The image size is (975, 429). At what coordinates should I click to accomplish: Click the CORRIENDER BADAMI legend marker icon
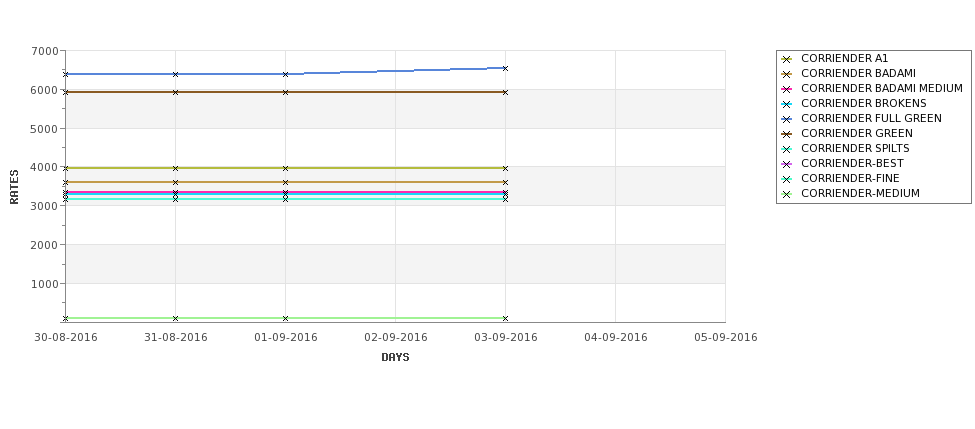787,74
